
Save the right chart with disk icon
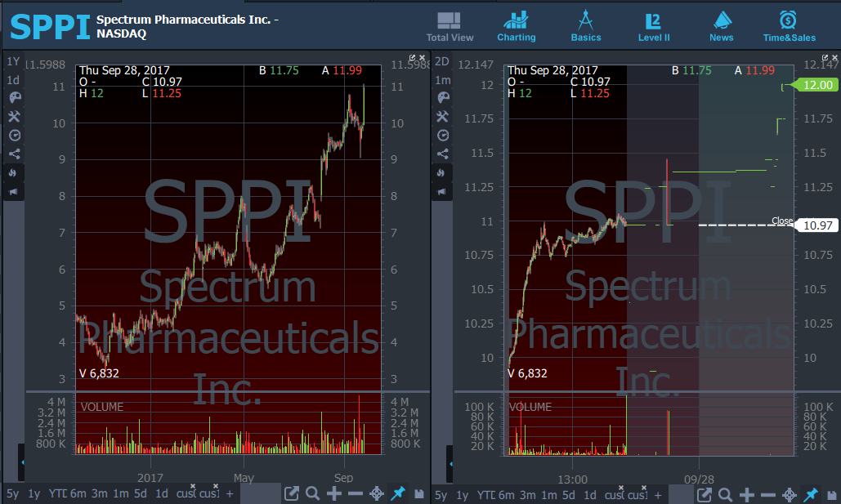pyautogui.click(x=832, y=495)
